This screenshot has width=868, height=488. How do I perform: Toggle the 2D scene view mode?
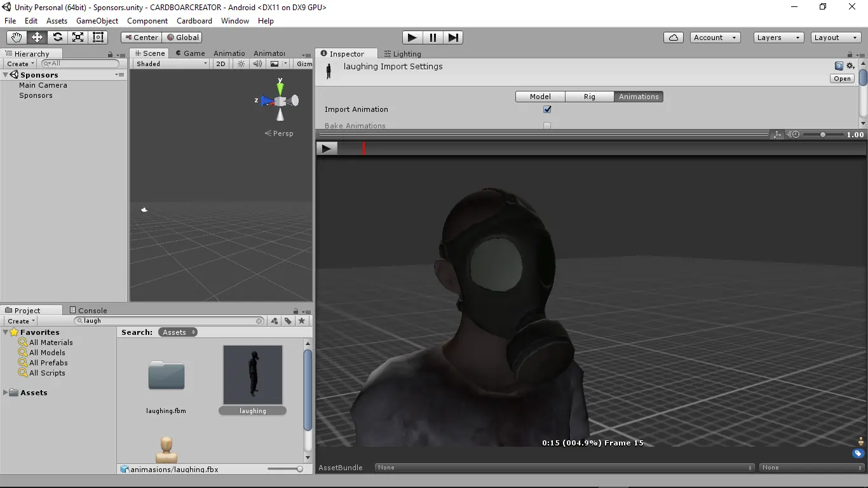220,64
